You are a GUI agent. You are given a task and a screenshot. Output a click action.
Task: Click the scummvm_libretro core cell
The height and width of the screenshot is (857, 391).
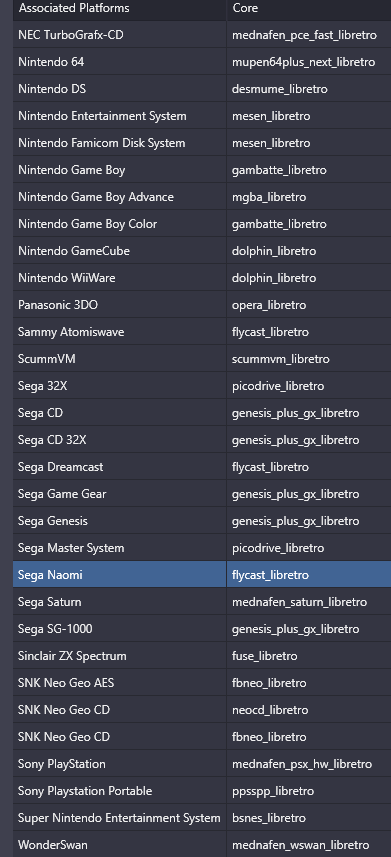(x=309, y=359)
